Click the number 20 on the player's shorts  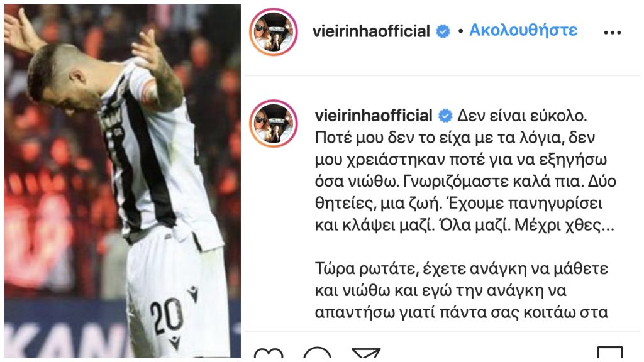(166, 316)
